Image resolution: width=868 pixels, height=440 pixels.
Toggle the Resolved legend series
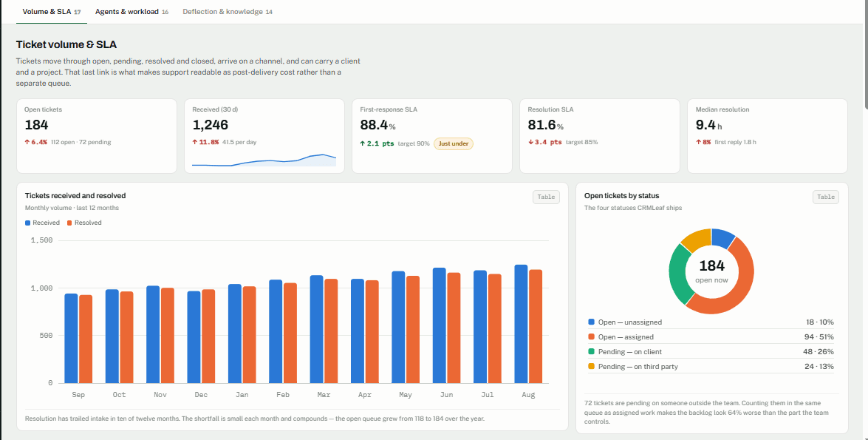(x=84, y=223)
